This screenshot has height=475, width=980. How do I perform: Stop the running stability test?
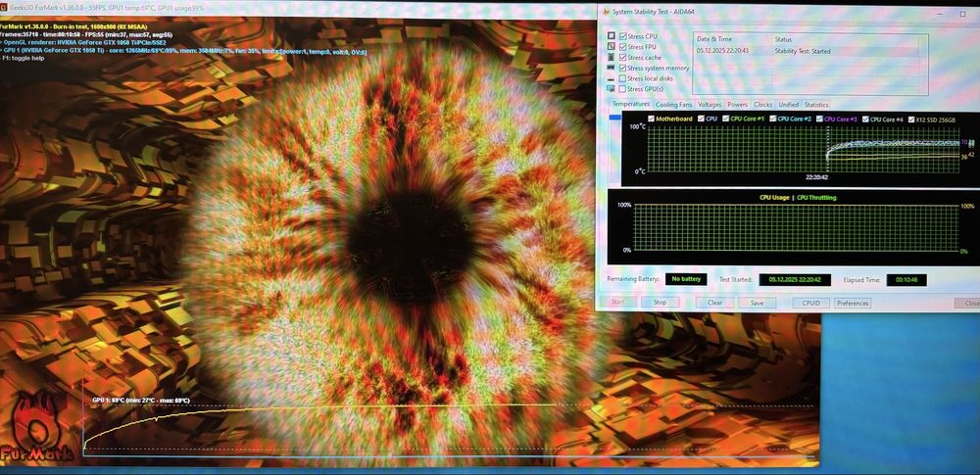[660, 303]
